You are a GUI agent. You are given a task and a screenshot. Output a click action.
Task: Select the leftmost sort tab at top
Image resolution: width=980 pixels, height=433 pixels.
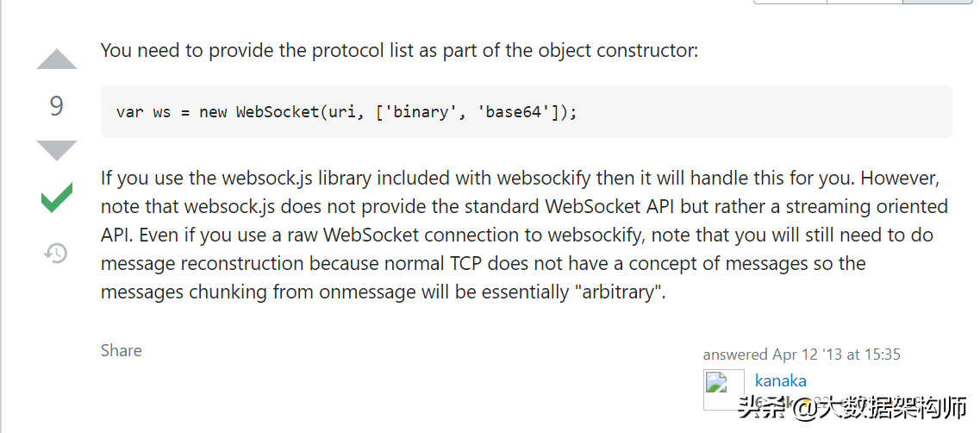point(790,2)
